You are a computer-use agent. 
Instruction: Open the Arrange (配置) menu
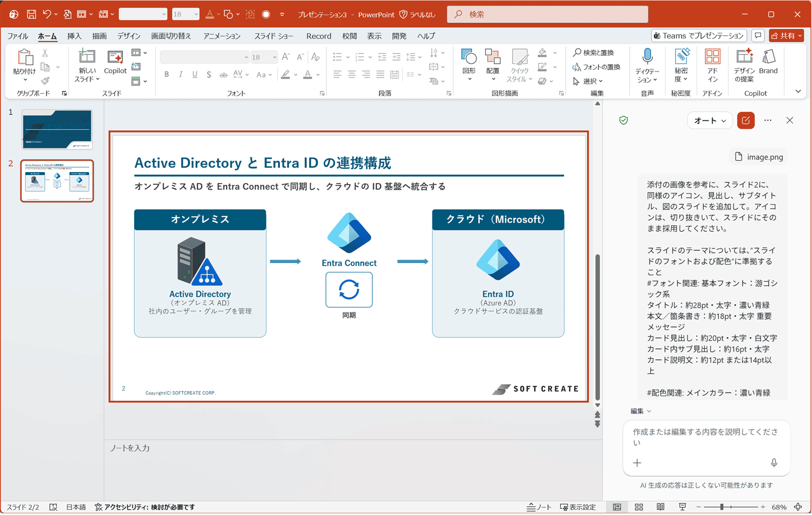493,65
